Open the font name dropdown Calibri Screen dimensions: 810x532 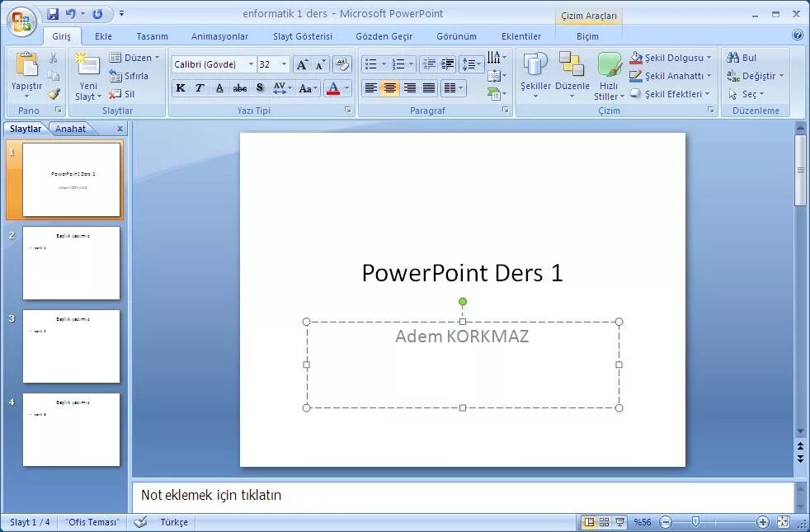click(x=251, y=64)
